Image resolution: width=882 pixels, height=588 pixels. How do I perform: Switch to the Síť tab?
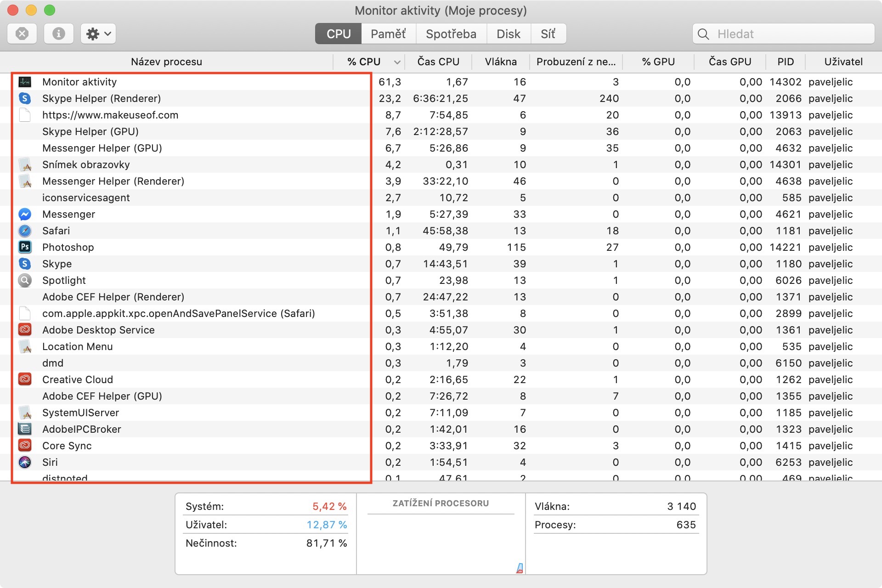[x=548, y=34]
